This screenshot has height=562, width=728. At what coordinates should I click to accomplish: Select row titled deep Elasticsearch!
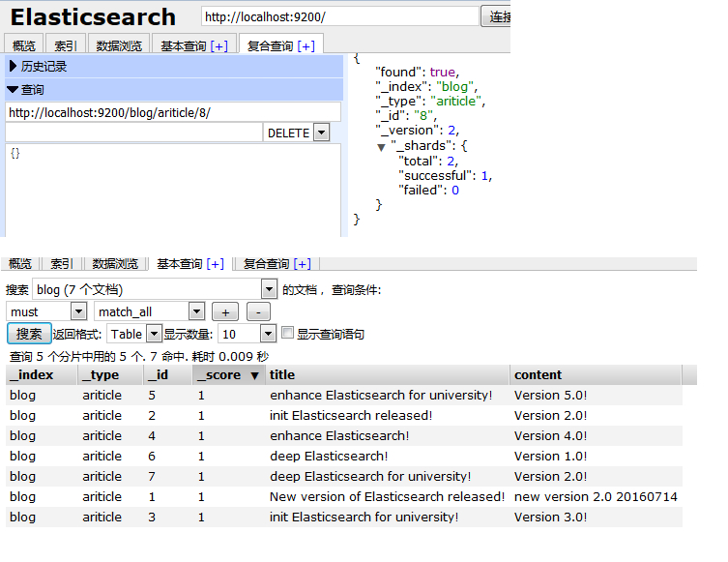click(344, 457)
